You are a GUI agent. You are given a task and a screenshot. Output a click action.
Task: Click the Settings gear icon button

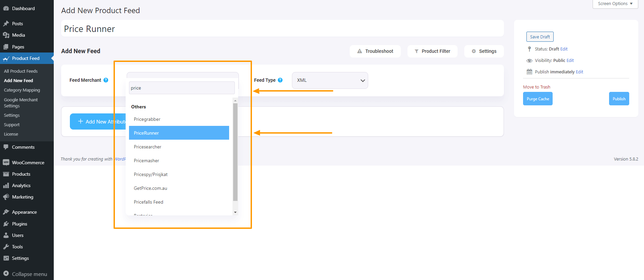tap(474, 51)
